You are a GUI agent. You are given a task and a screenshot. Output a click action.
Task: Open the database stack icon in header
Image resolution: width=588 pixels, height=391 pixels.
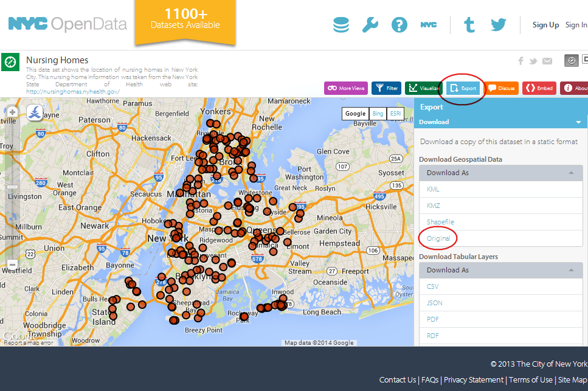tap(341, 25)
